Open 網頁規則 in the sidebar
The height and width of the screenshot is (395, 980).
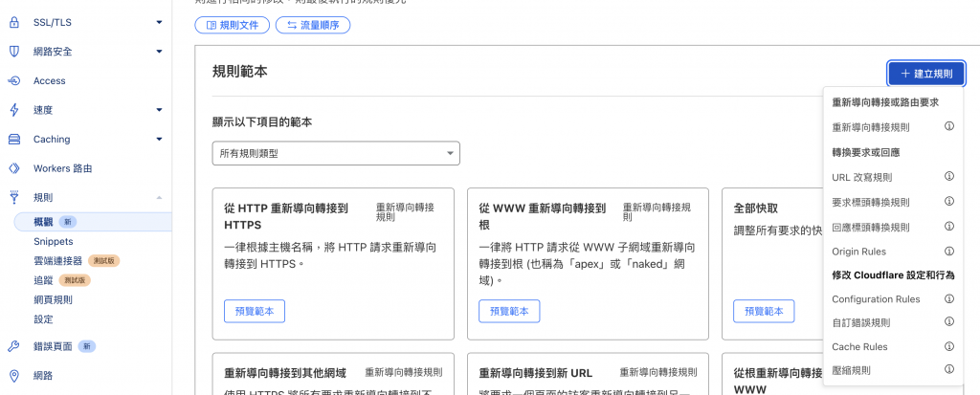(x=54, y=299)
